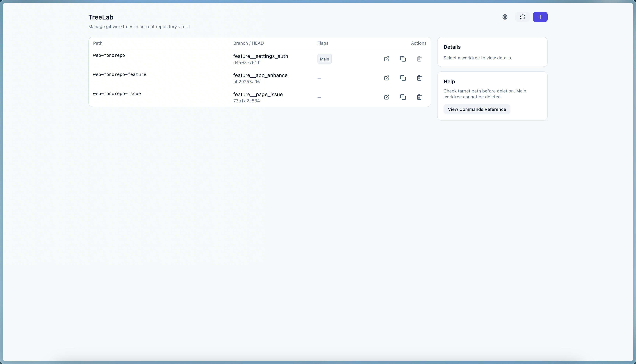Click the feature__app_enhance branch name
The height and width of the screenshot is (364, 636).
260,75
